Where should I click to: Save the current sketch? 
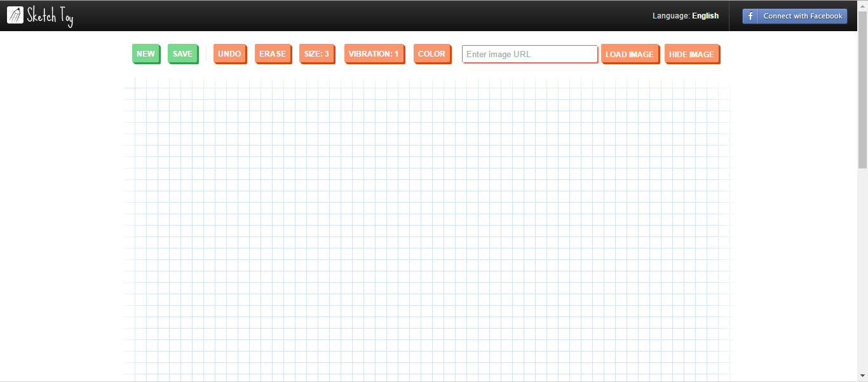click(182, 54)
